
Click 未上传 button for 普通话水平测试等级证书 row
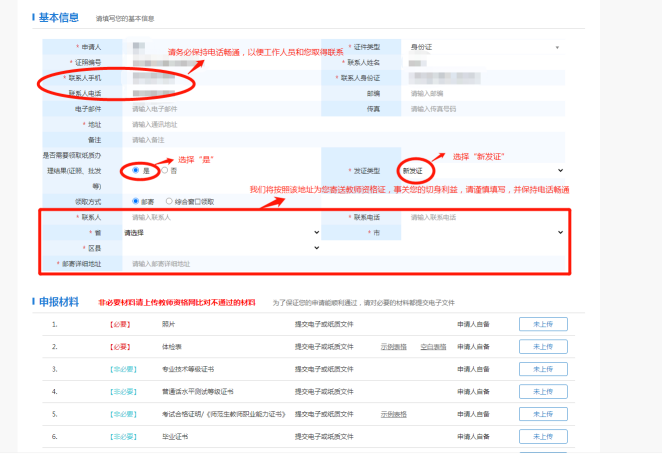tap(543, 392)
